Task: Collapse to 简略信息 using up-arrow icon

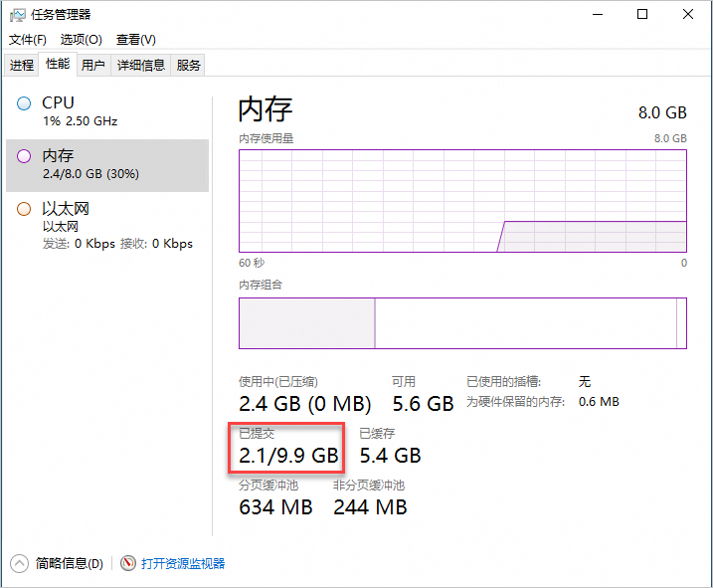Action: click(x=19, y=564)
